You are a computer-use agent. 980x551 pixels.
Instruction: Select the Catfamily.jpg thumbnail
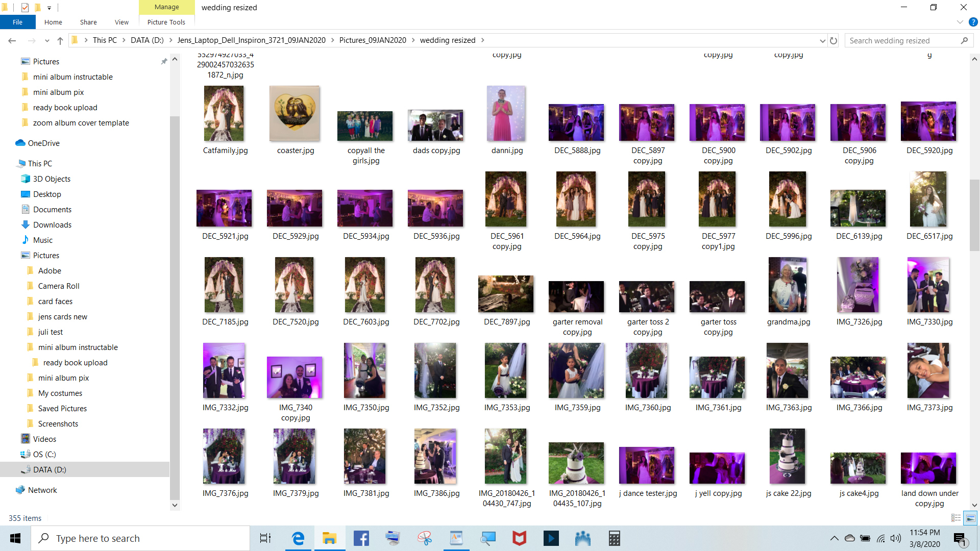[225, 113]
